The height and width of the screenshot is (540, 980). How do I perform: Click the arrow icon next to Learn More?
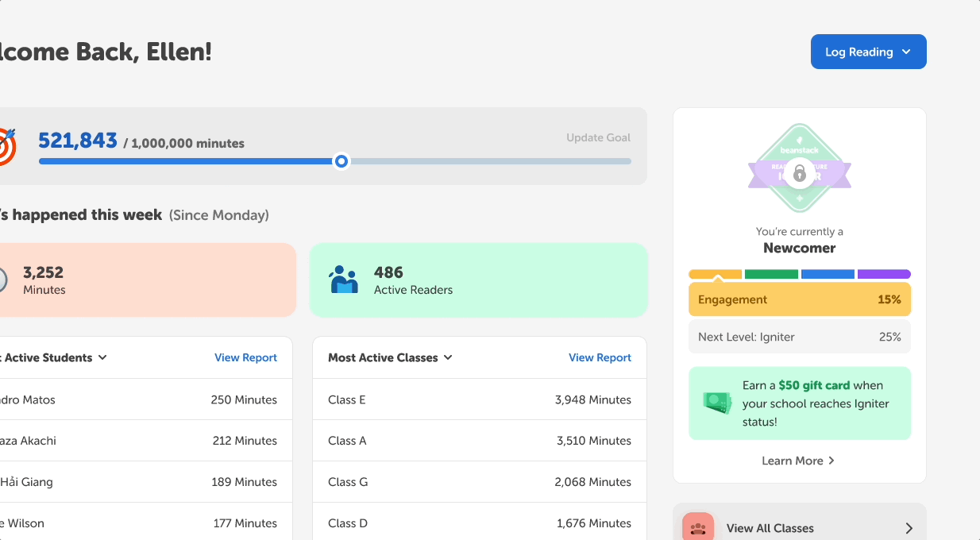click(831, 460)
